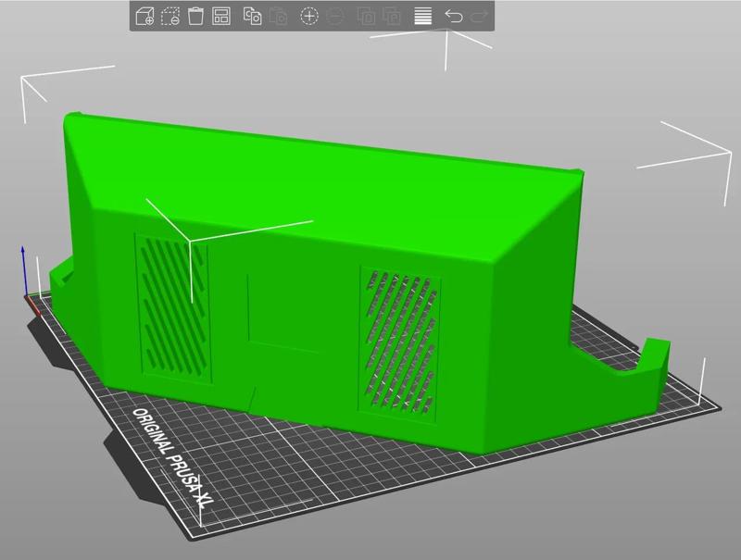Click the Delete all trash icon

[195, 16]
